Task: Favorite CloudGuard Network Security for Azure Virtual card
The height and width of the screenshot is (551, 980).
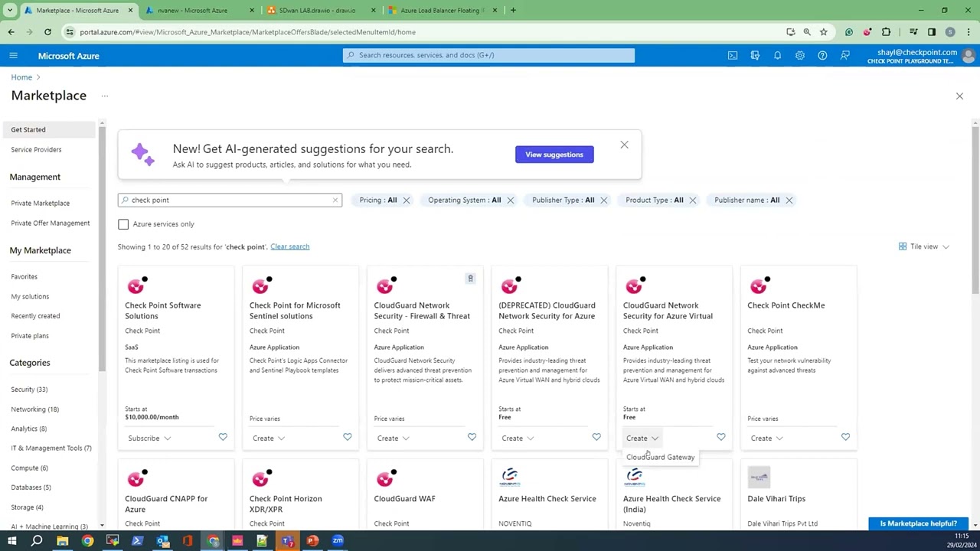Action: point(720,437)
